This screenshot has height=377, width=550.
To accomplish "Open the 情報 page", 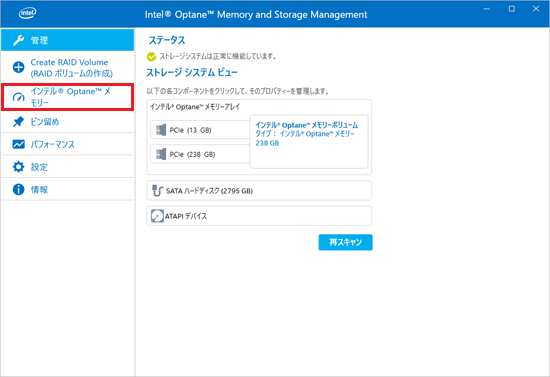I will (x=68, y=189).
